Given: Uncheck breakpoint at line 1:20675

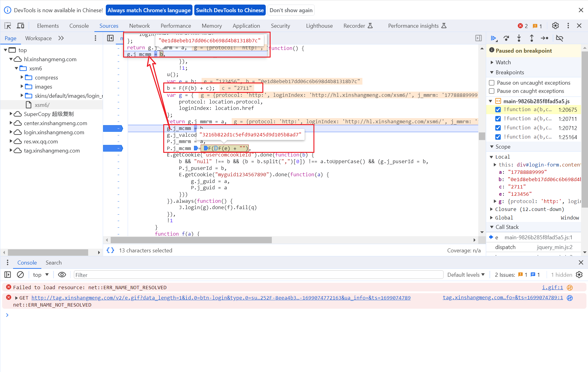Looking at the screenshot, I should pyautogui.click(x=498, y=110).
